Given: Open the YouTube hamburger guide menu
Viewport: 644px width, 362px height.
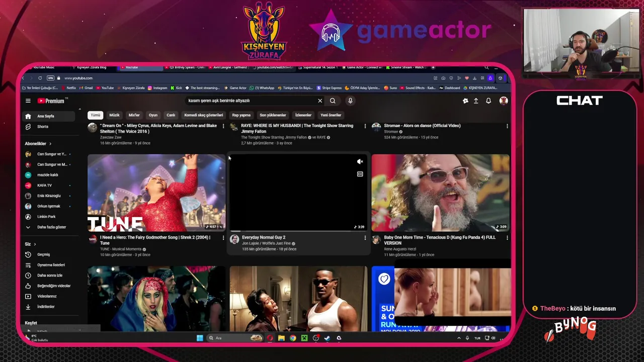Looking at the screenshot, I should (28, 101).
